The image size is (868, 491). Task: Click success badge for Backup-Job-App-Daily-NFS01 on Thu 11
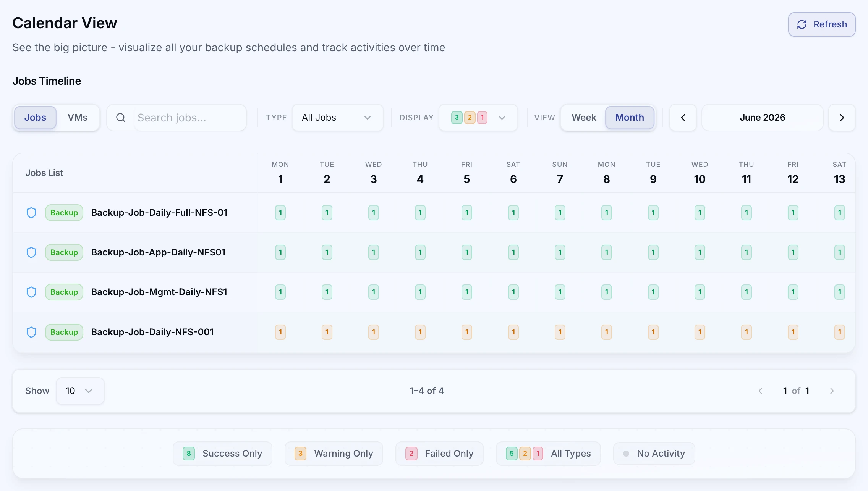point(747,252)
